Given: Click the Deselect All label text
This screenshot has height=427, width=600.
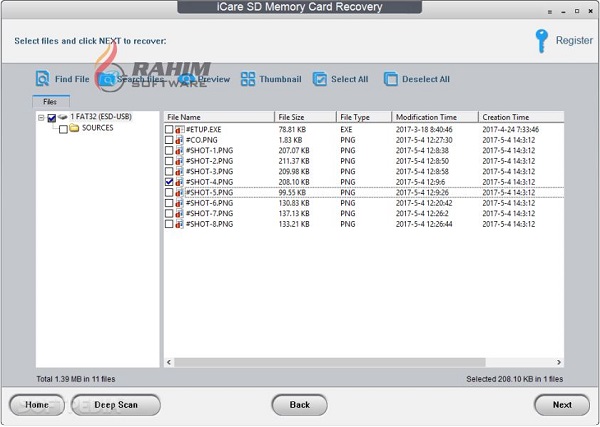Looking at the screenshot, I should pos(426,79).
